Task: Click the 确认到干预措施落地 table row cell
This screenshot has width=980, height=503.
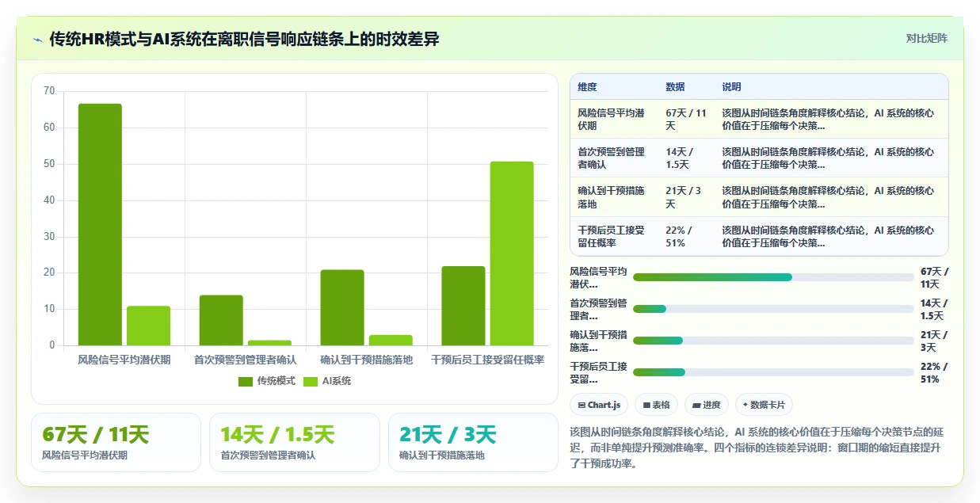Action: pyautogui.click(x=614, y=197)
